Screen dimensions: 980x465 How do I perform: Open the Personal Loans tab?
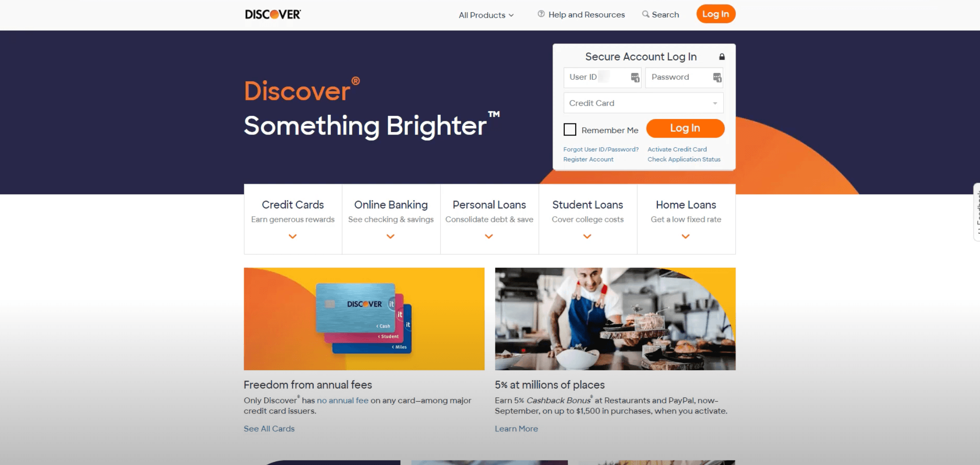(489, 219)
